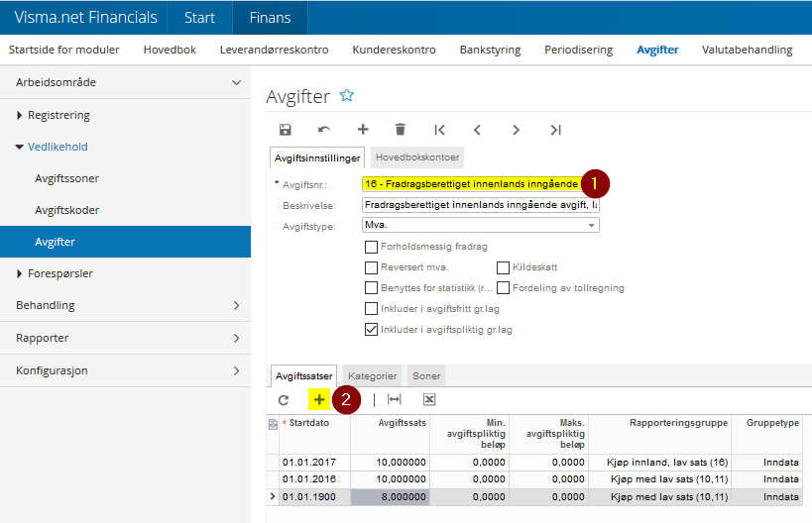812x523 pixels.
Task: Export the grid to Excel
Action: 429,399
